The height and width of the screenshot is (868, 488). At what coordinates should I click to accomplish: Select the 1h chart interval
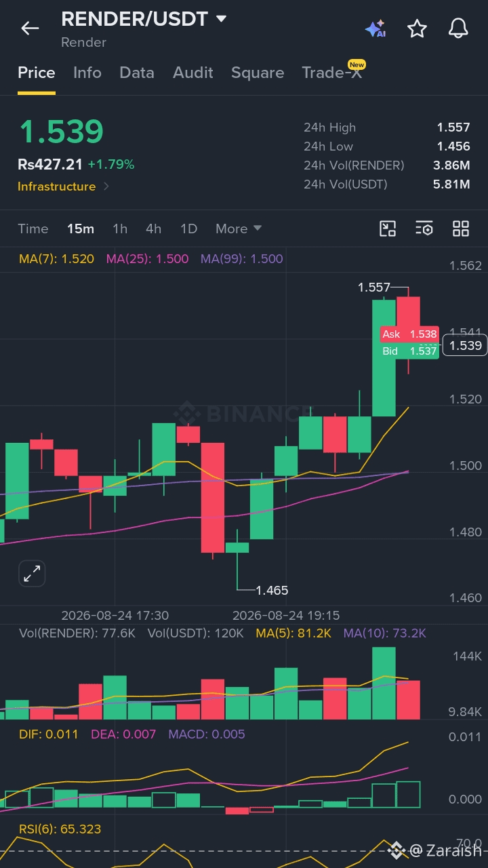click(120, 229)
